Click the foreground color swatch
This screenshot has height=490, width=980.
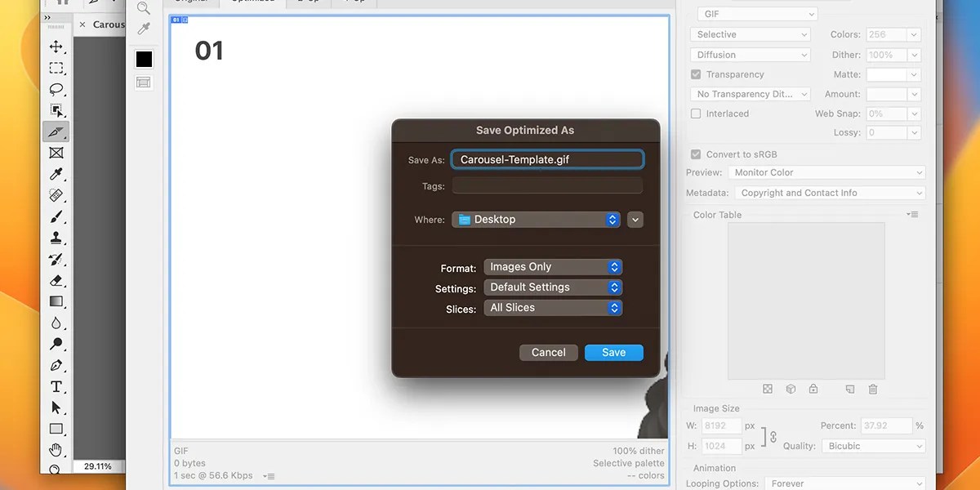pos(144,59)
